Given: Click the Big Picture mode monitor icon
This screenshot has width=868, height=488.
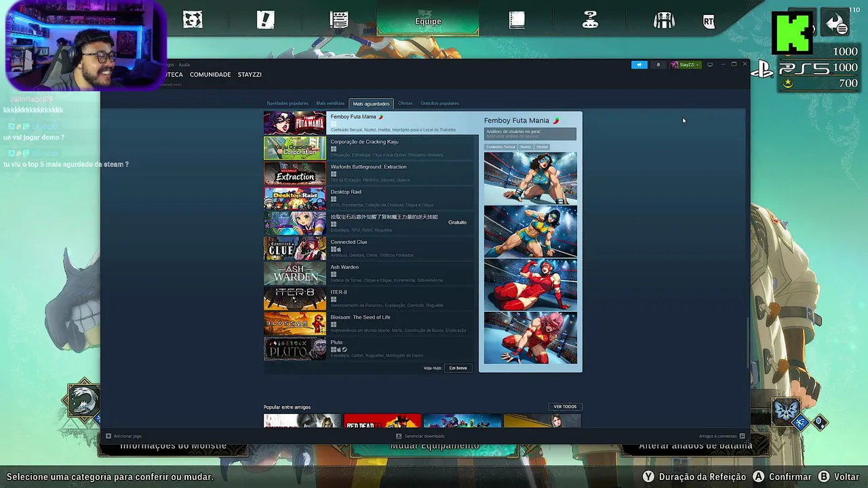Looking at the screenshot, I should coord(710,65).
